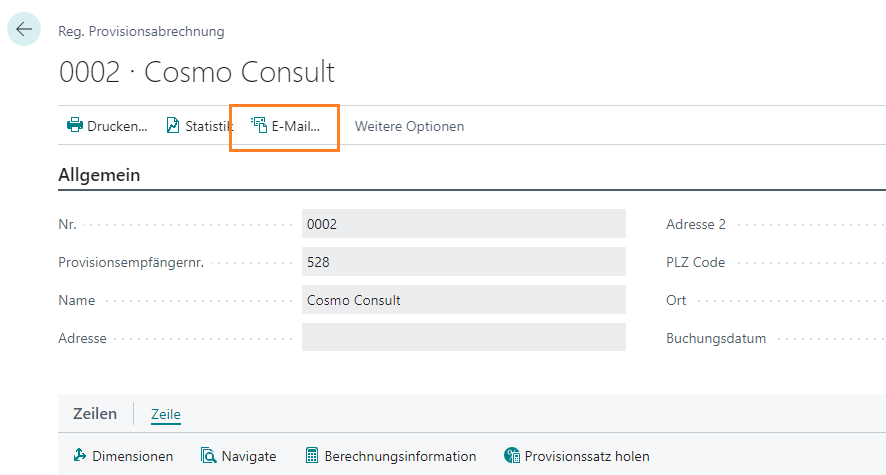This screenshot has width=886, height=475.
Task: Select the Zeile tab link
Action: (165, 414)
